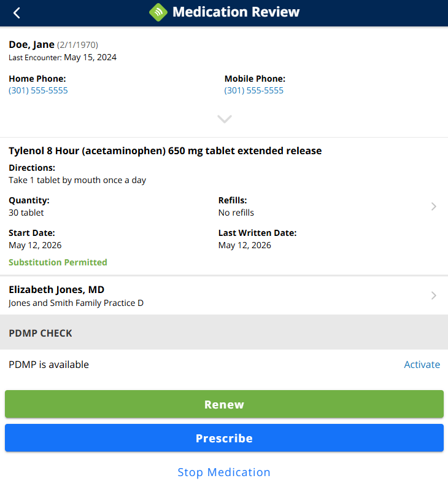Viewport: 448px width, 489px height.
Task: Go back using the header arrow
Action: pos(17,13)
